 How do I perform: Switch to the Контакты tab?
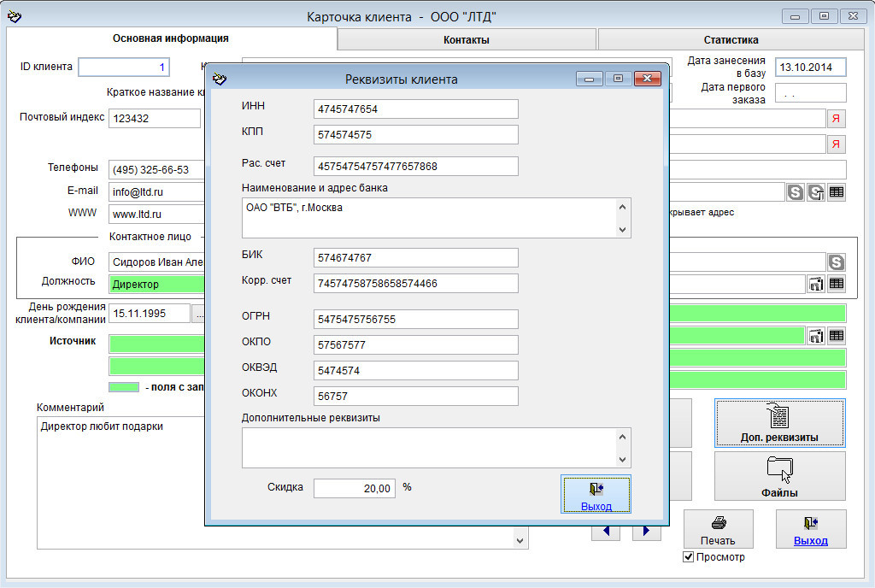pos(467,39)
